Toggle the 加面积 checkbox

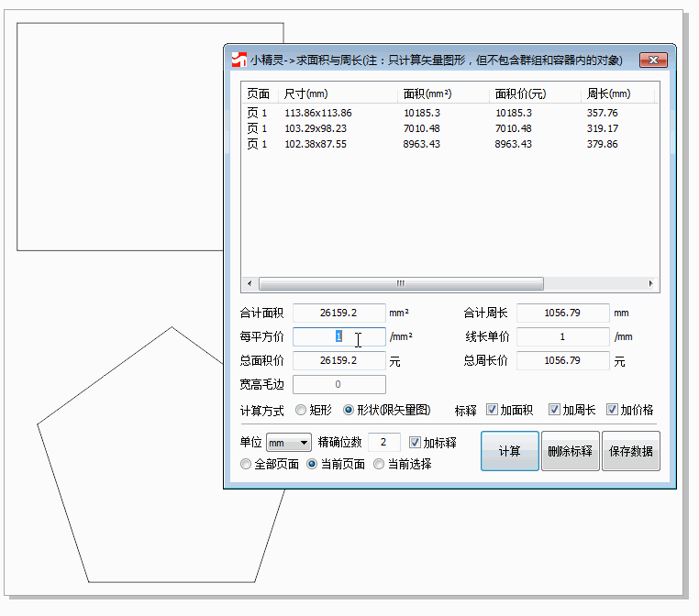[492, 410]
